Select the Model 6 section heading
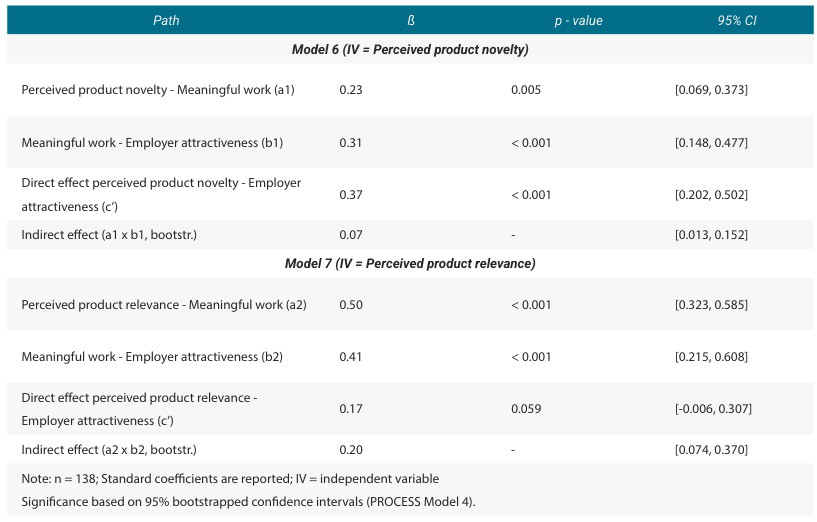This screenshot has width=817, height=522. point(410,49)
